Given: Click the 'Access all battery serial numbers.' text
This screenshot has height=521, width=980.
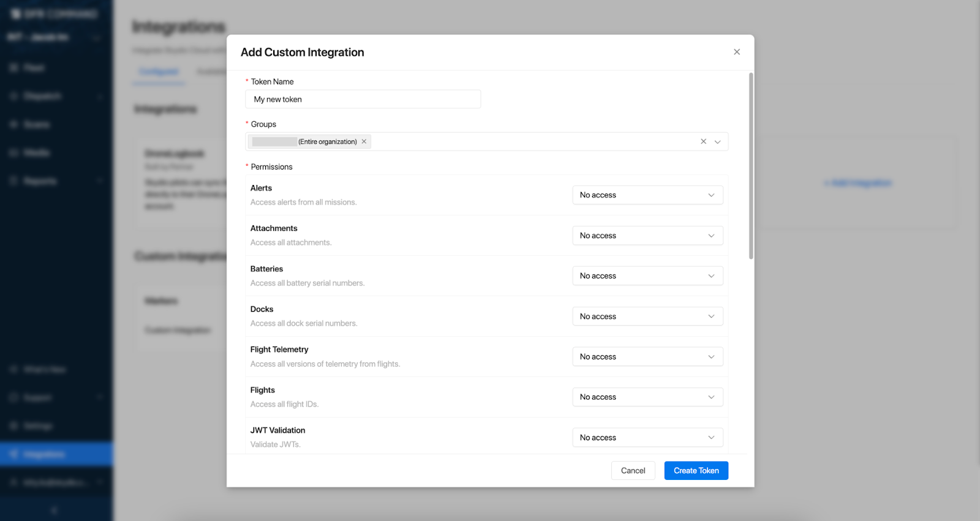Looking at the screenshot, I should pyautogui.click(x=307, y=283).
